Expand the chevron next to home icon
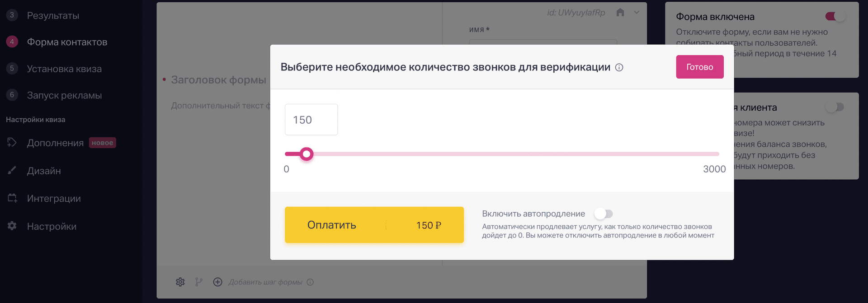This screenshot has width=868, height=303. [x=637, y=13]
